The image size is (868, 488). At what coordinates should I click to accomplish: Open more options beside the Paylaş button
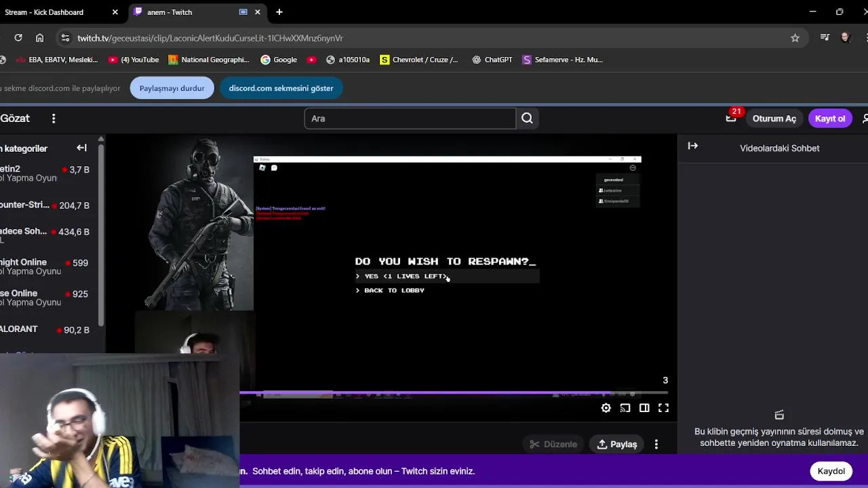[x=656, y=445]
